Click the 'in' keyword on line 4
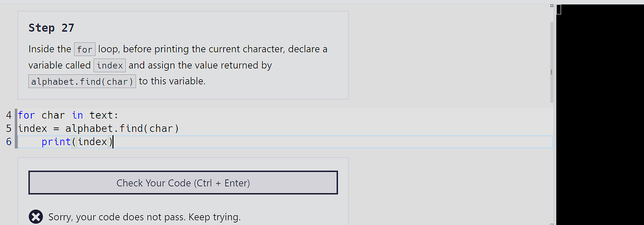Image resolution: width=644 pixels, height=225 pixels. click(x=77, y=115)
